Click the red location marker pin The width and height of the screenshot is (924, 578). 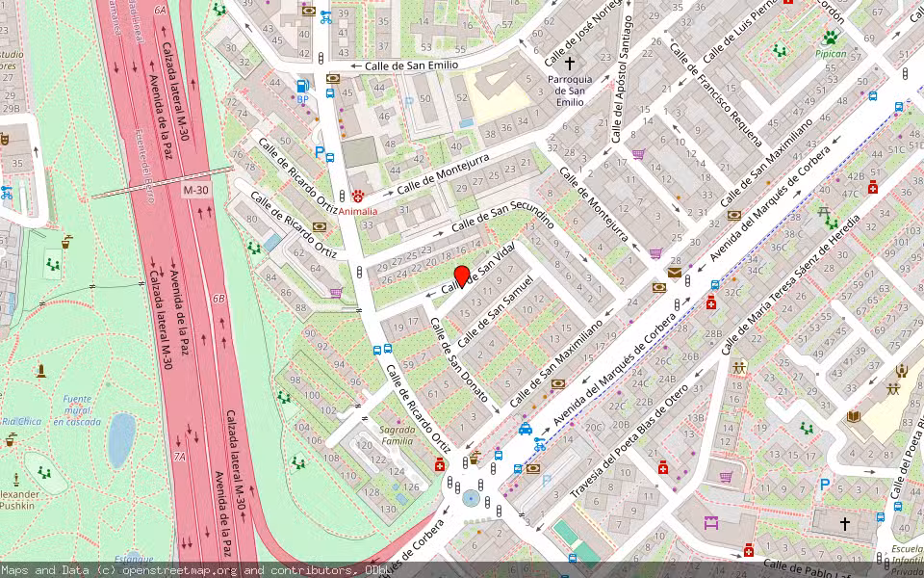pyautogui.click(x=462, y=276)
